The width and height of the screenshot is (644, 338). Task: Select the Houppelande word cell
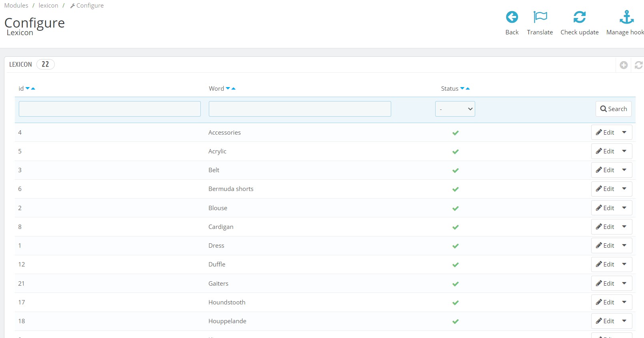[x=227, y=321]
